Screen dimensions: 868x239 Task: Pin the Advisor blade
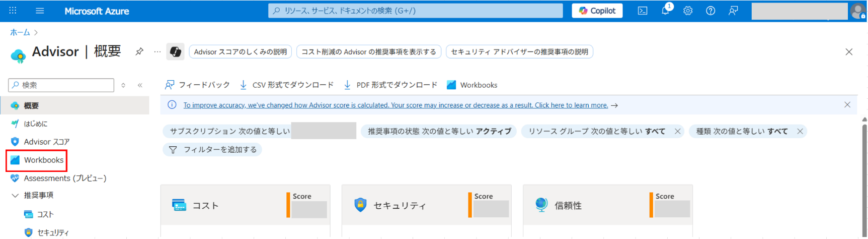click(x=139, y=51)
